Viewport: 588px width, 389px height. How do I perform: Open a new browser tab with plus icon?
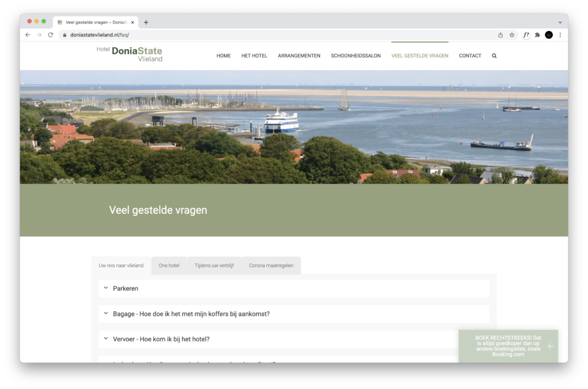[x=146, y=22]
